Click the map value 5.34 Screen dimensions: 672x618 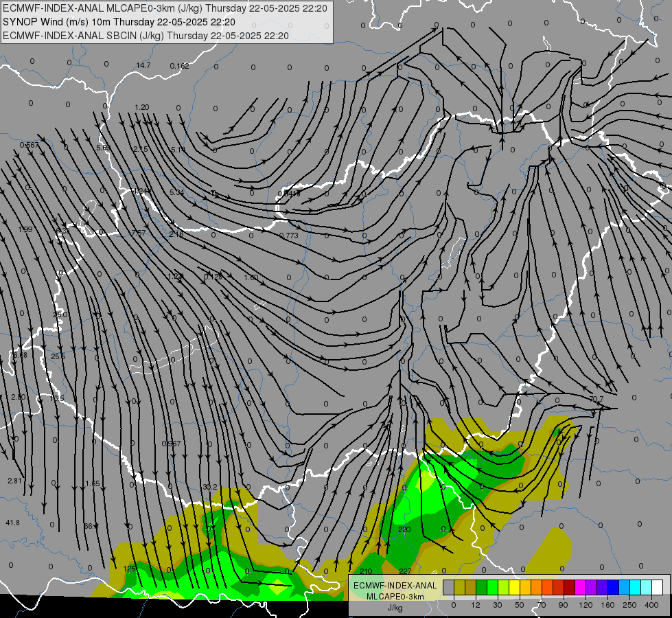176,192
